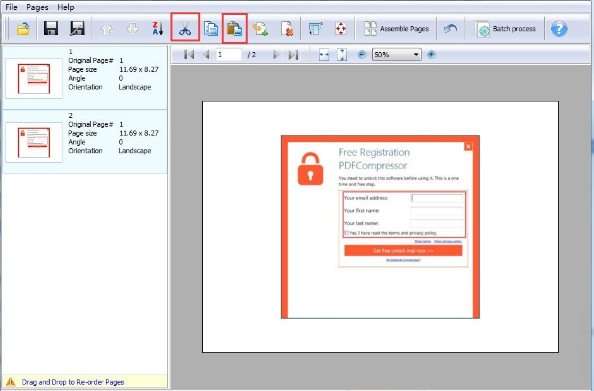The image size is (594, 391).
Task: Click the rotate pages icon
Action: click(x=315, y=29)
